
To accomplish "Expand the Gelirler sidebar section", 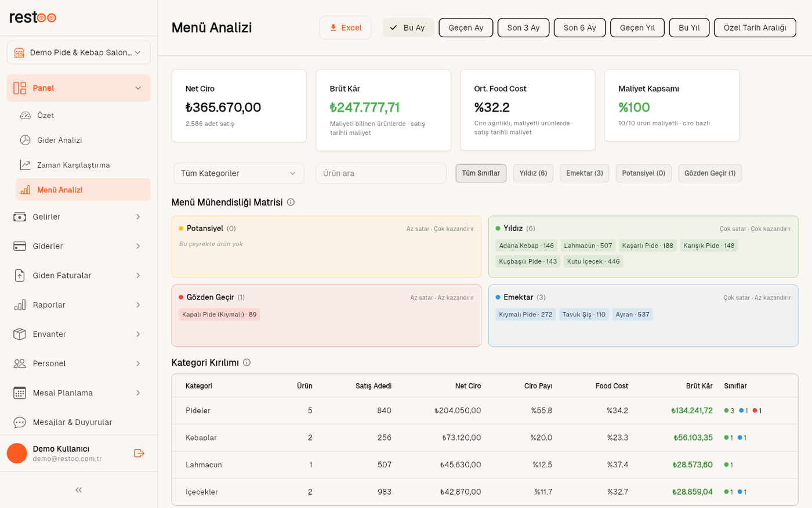I will [79, 217].
